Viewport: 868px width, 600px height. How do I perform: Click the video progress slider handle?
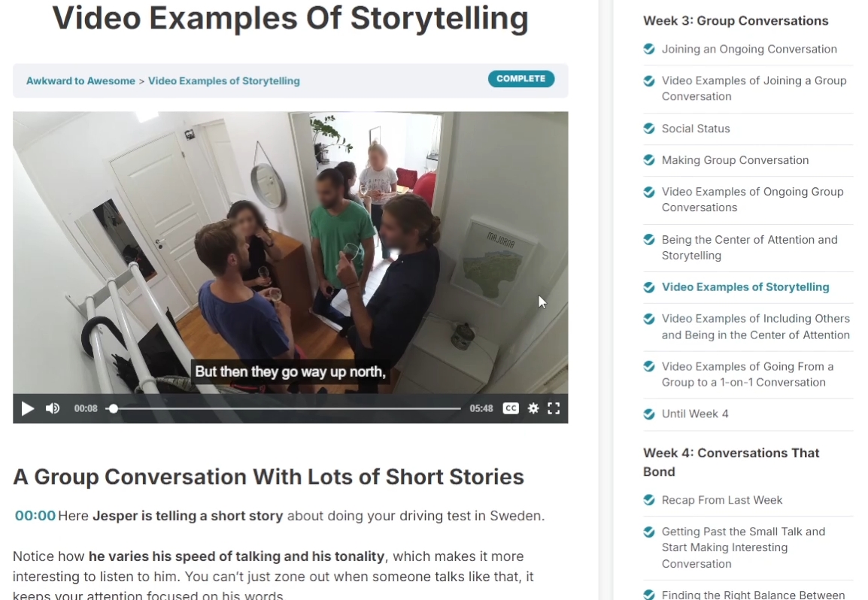coord(114,408)
